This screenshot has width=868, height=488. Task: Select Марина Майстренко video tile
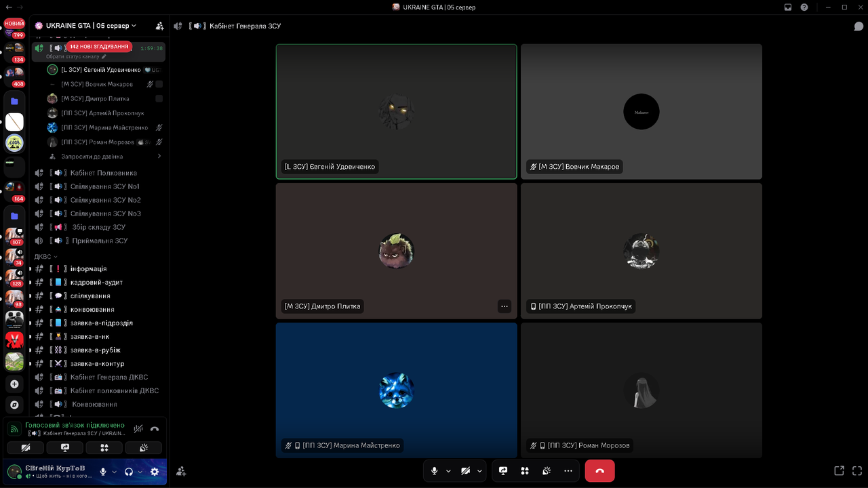[396, 390]
